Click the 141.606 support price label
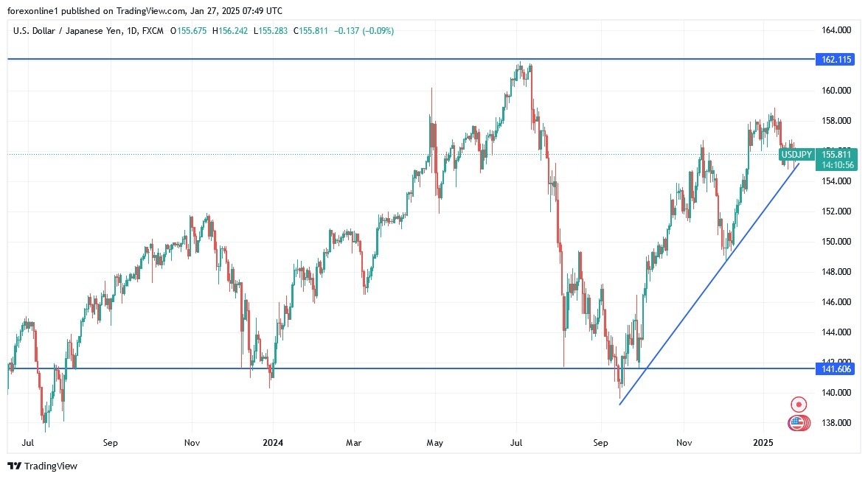This screenshot has height=479, width=868. [834, 368]
